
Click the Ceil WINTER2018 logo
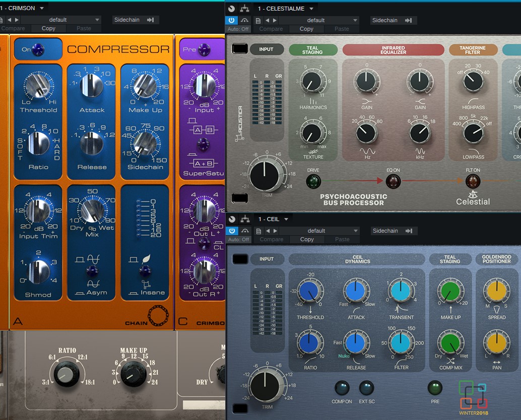(x=473, y=398)
